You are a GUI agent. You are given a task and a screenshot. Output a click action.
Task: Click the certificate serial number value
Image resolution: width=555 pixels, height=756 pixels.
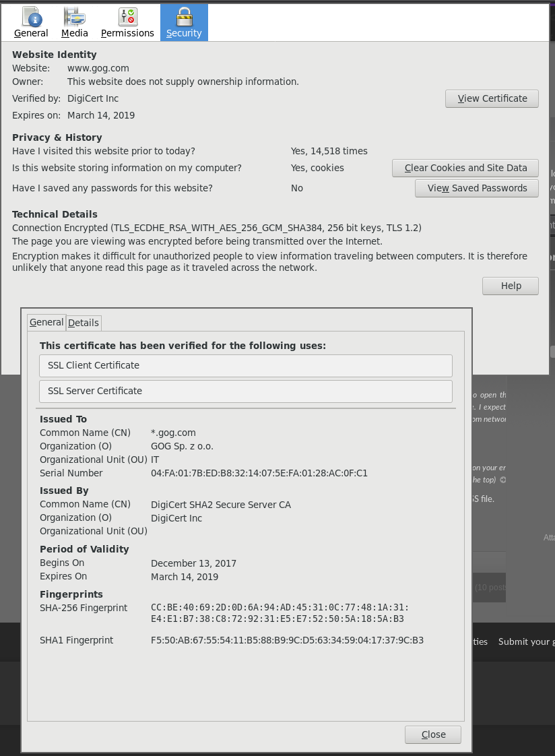(x=259, y=473)
